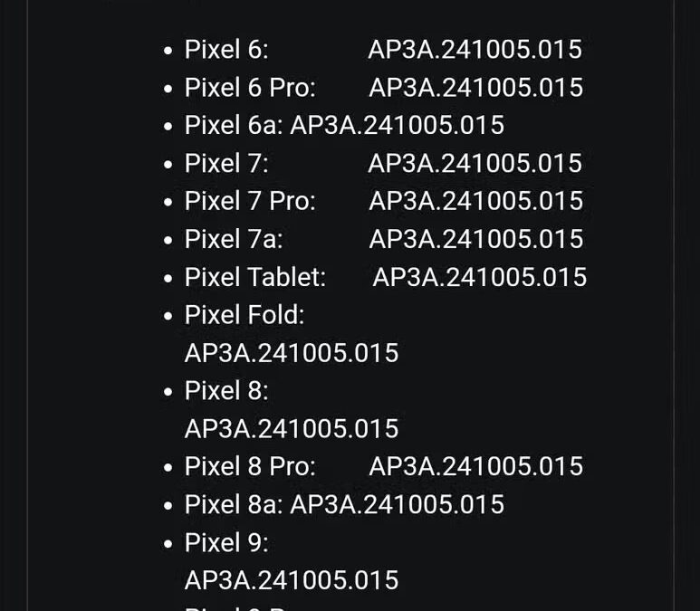
Task: Select the build number beside Pixel 7:
Action: (x=475, y=163)
